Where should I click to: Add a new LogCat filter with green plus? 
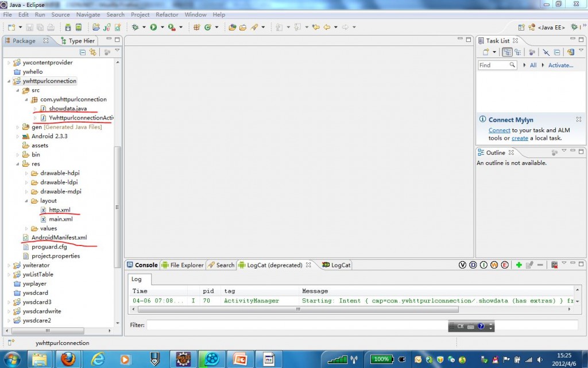(519, 265)
